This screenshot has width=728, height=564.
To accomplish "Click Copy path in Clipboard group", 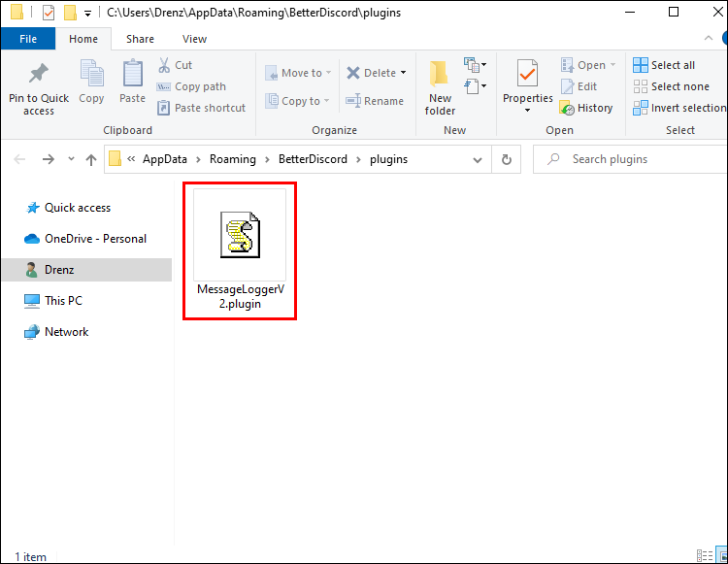I will [192, 86].
